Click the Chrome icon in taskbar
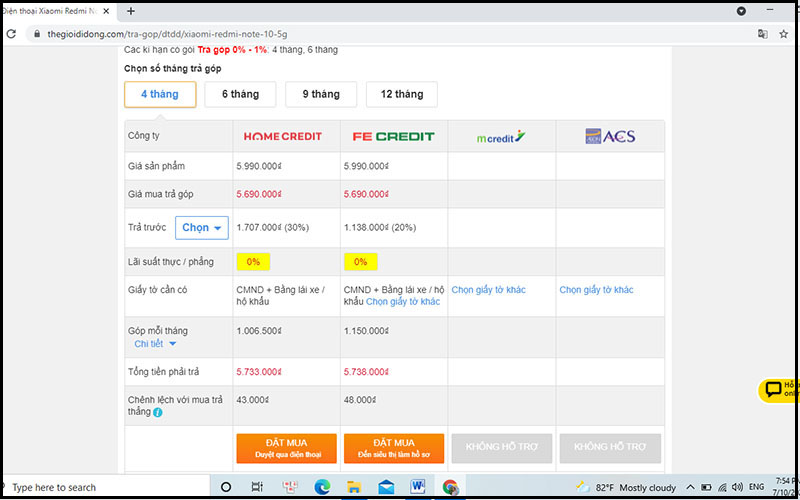 [450, 487]
